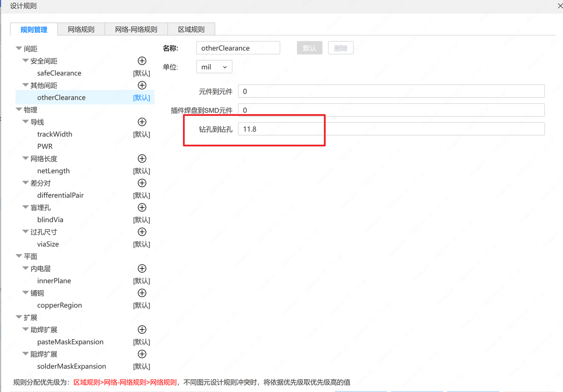The height and width of the screenshot is (392, 563).
Task: Collapse the 扩展 category
Action: click(19, 317)
